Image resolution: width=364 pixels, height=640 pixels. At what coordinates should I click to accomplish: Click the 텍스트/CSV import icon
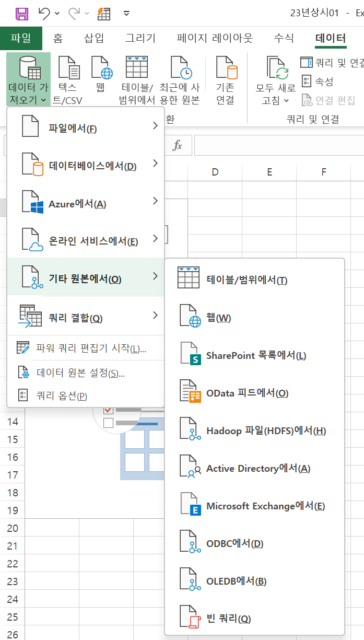tap(68, 68)
